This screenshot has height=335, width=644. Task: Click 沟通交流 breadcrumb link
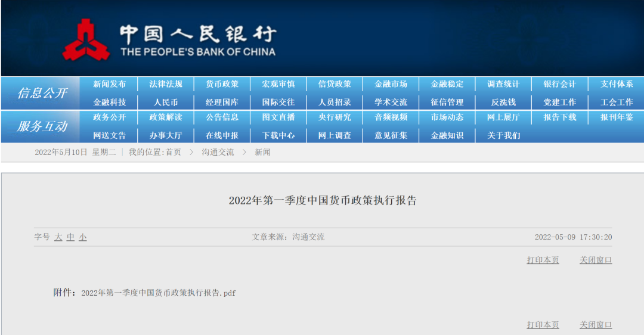pyautogui.click(x=218, y=153)
